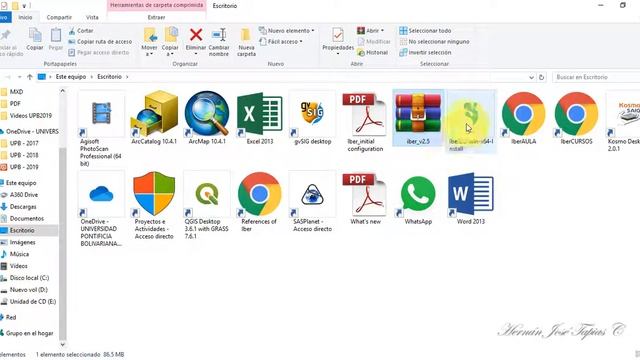Switch to the Inicio ribbon tab
Image resolution: width=640 pixels, height=360 pixels.
[x=25, y=17]
